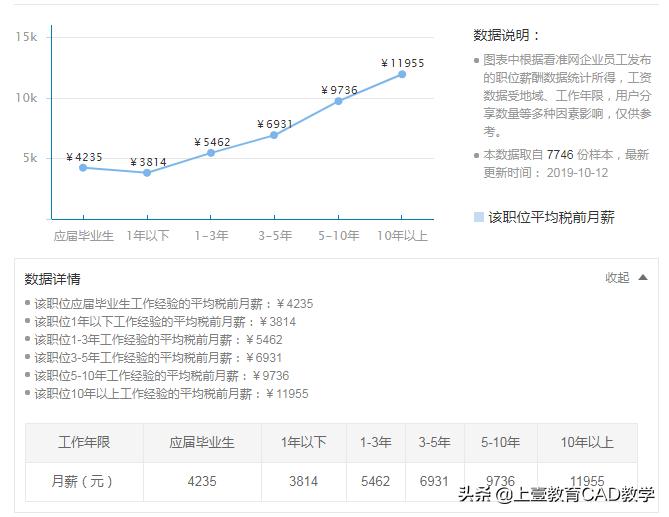
Task: Select the 3-5年 salary detail line ¥6931
Action: coord(158,357)
